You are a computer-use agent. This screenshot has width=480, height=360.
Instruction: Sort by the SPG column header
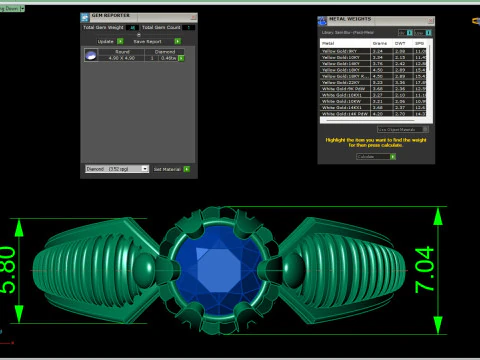[x=420, y=43]
